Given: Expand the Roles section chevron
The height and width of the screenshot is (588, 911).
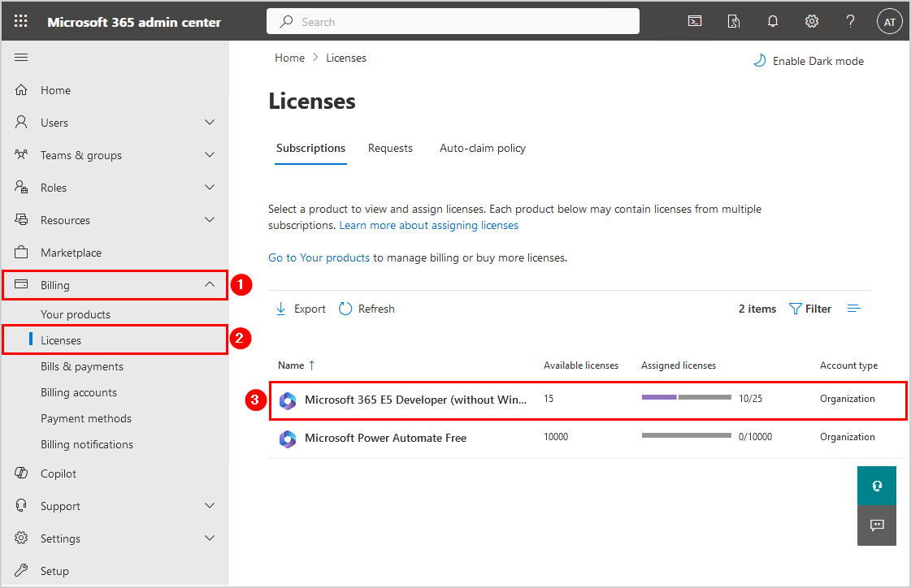Looking at the screenshot, I should 210,187.
